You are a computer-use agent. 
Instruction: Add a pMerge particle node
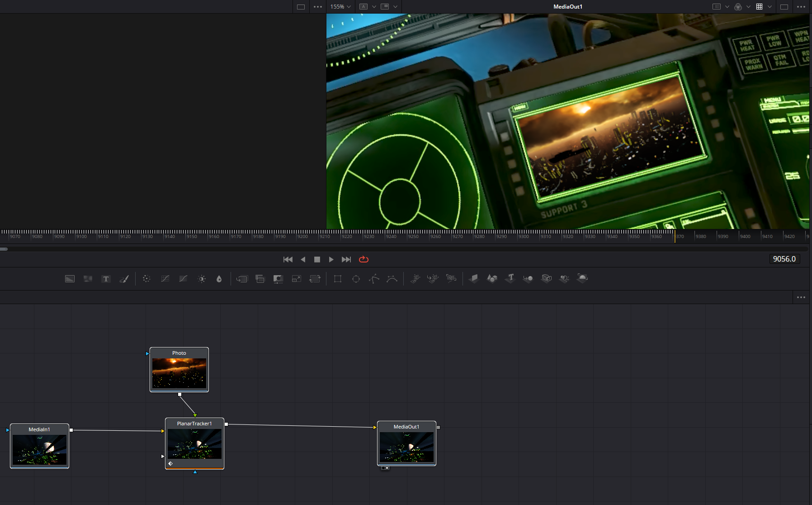433,279
